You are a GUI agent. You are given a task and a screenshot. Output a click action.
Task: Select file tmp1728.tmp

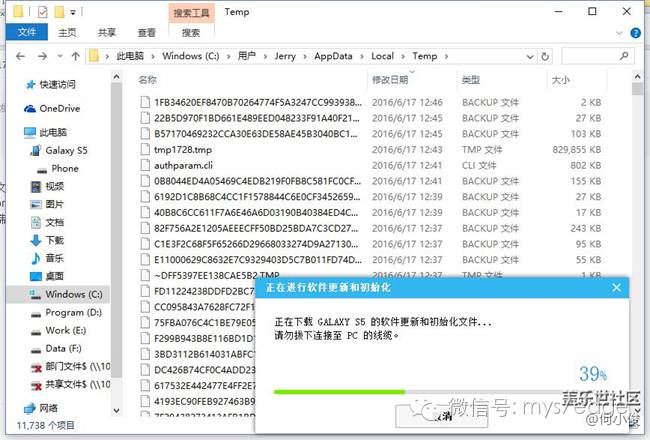point(183,150)
